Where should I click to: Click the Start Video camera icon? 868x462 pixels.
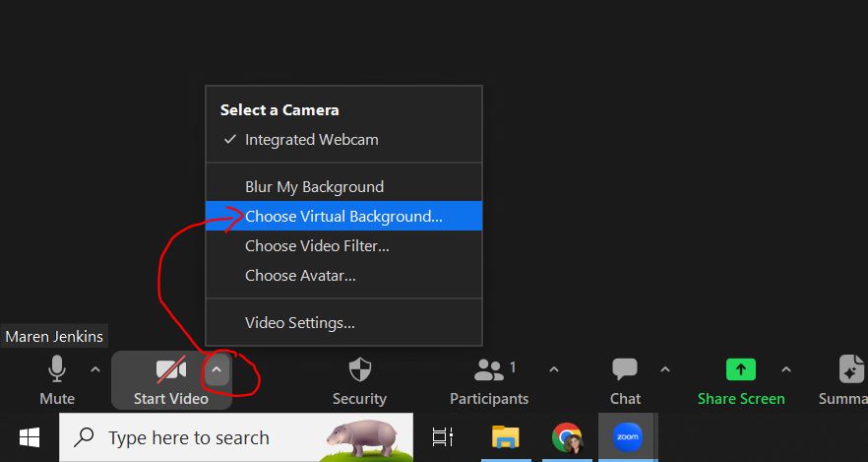171,369
